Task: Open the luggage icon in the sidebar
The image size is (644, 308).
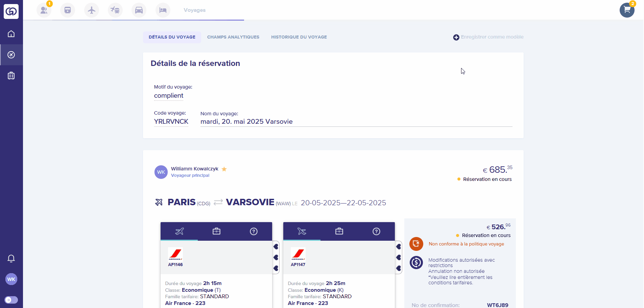Action: [11, 75]
